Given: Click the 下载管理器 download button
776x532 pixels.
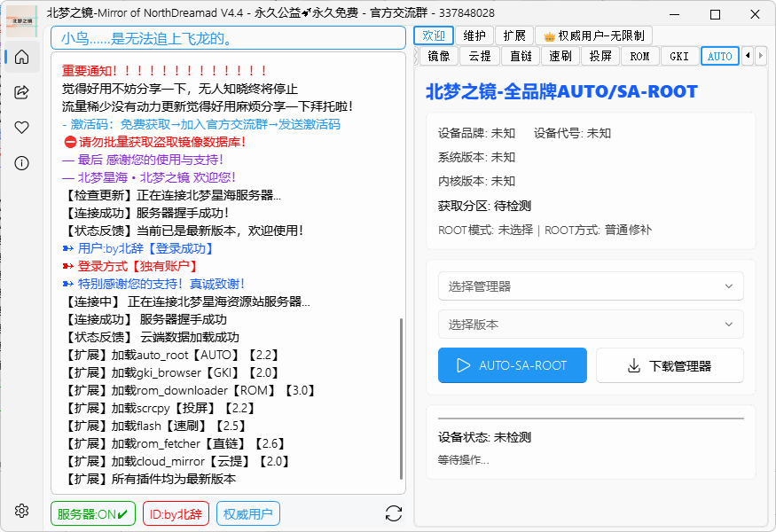Looking at the screenshot, I should (670, 365).
